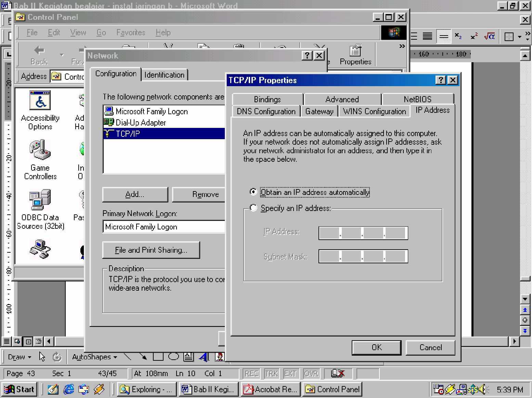
Task: Click Free Rotate icon in Drawing toolbar
Action: (x=57, y=357)
